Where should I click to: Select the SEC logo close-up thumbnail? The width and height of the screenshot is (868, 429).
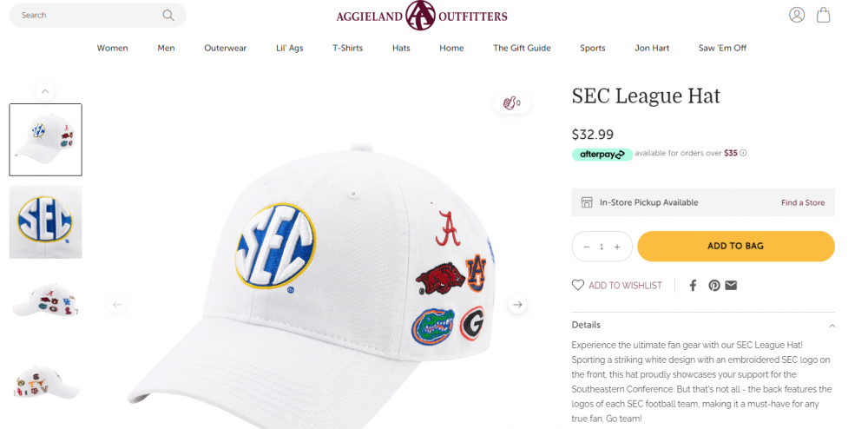[x=45, y=222]
